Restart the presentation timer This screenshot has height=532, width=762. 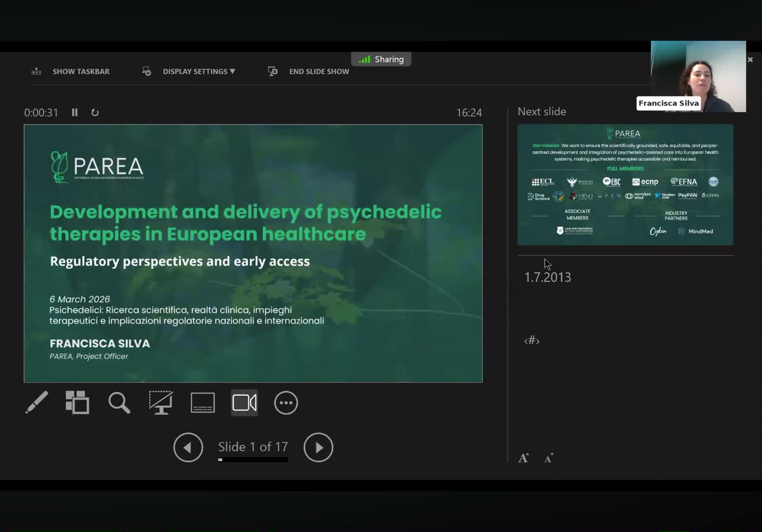[x=95, y=112]
